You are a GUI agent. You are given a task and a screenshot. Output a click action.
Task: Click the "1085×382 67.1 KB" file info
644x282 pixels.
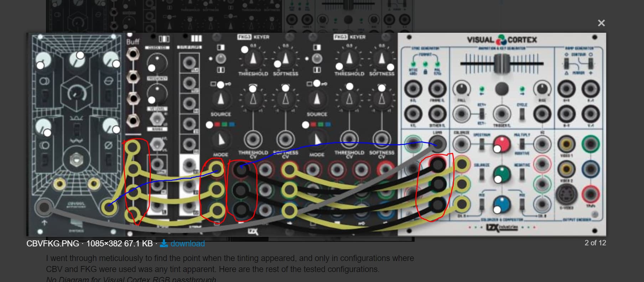tap(119, 244)
